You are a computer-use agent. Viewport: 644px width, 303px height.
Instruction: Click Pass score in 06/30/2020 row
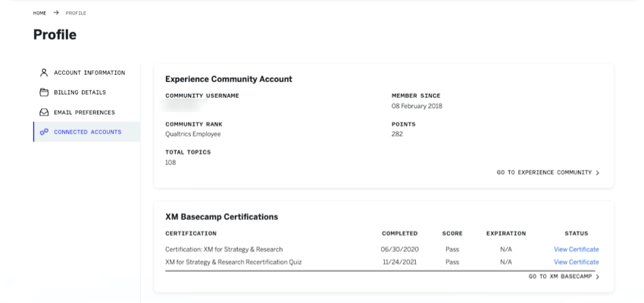click(452, 249)
